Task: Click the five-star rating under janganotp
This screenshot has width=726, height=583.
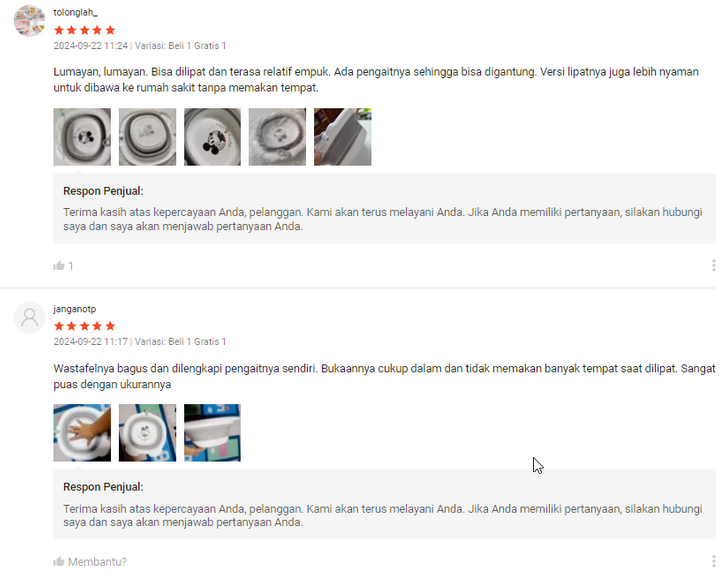Action: coord(84,326)
